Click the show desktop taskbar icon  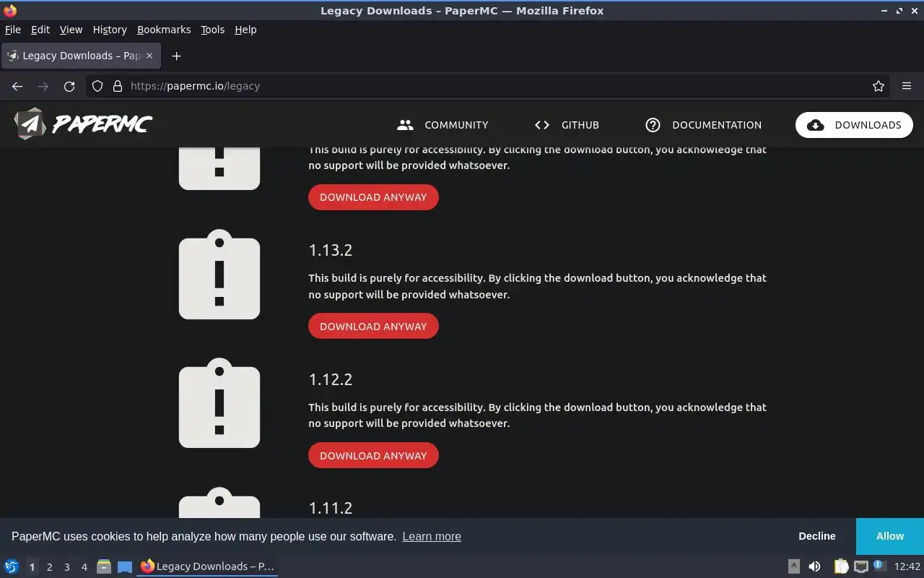(125, 566)
